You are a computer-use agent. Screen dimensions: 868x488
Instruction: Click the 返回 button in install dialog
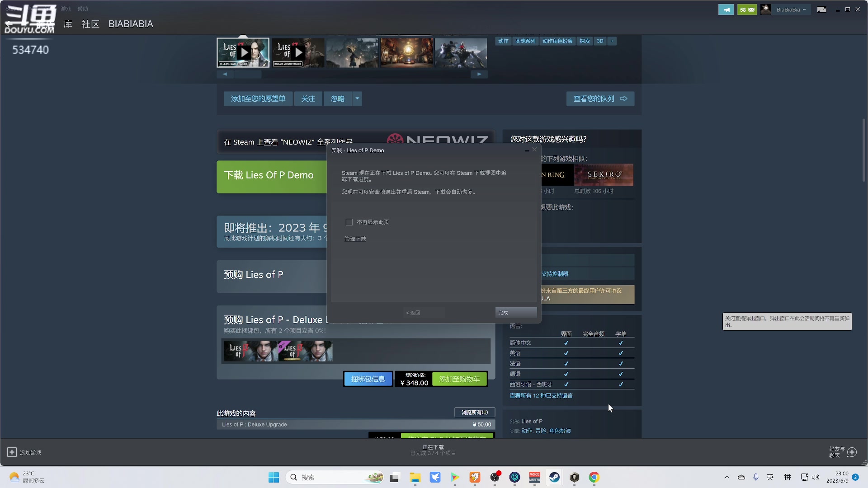coord(424,313)
